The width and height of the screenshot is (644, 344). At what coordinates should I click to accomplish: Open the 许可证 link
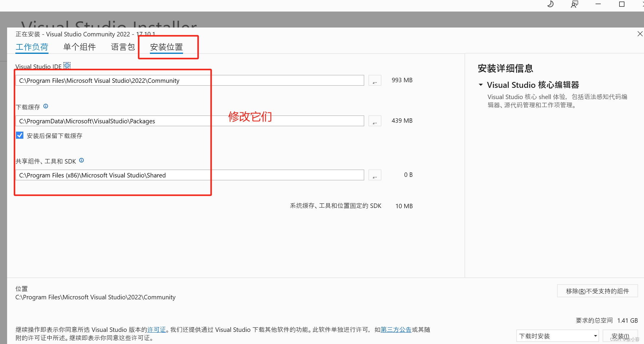[x=157, y=330]
